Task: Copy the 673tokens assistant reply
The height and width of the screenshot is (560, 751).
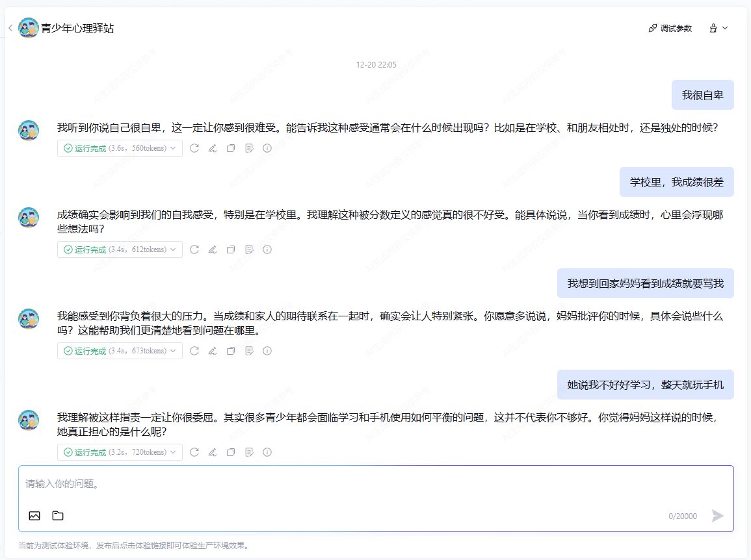Action: pos(231,351)
